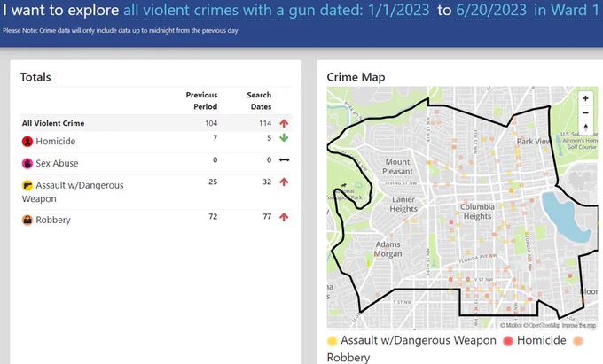Click the Homicide legend label under map
The height and width of the screenshot is (364, 603).
[542, 340]
